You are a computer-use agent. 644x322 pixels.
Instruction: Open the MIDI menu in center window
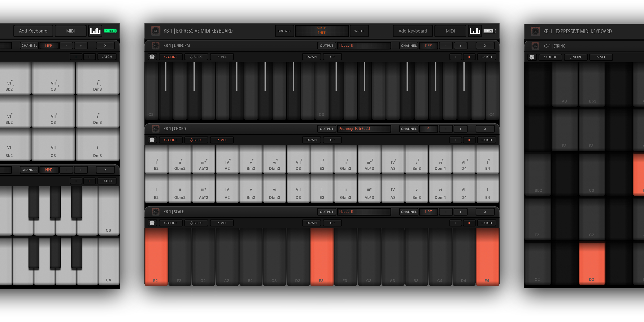pos(450,31)
